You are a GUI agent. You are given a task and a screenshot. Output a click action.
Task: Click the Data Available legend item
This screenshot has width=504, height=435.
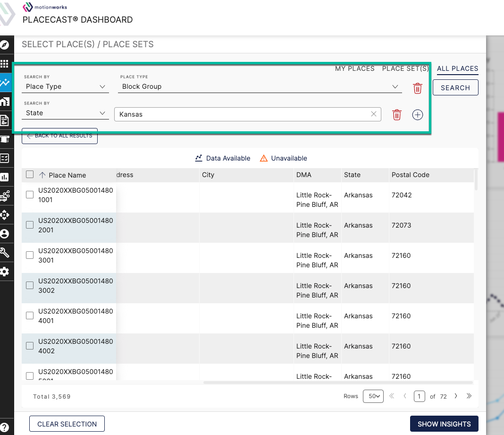[x=222, y=158]
